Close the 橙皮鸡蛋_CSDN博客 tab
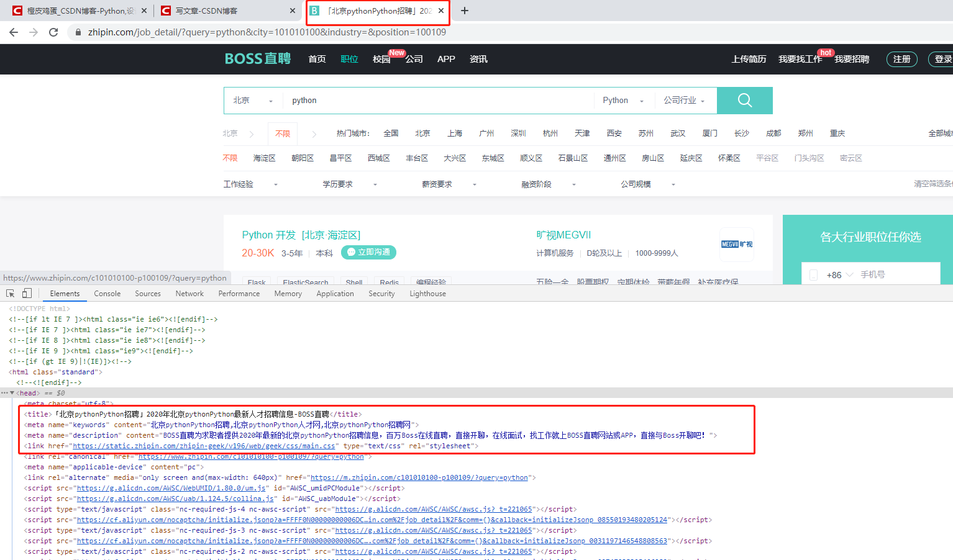953x560 pixels. tap(144, 11)
